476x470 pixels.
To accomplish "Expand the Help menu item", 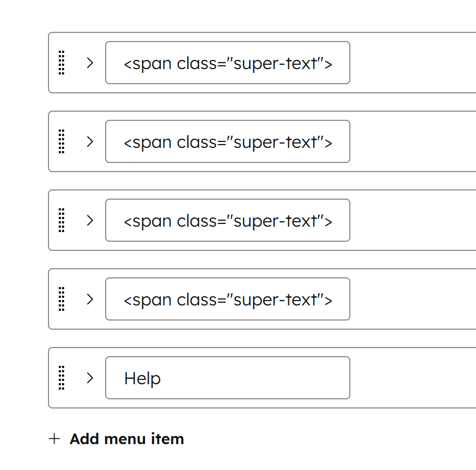I will 89,378.
